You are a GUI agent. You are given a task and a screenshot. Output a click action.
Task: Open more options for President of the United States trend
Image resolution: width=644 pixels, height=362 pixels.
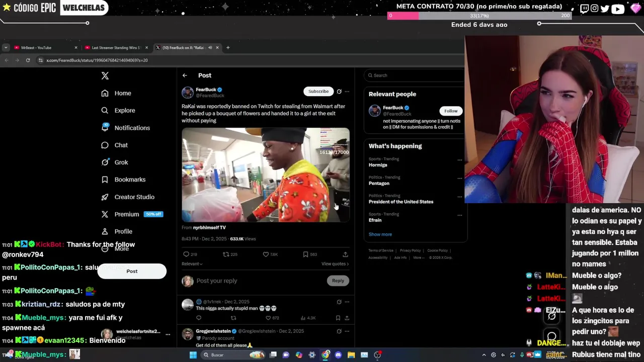pyautogui.click(x=459, y=197)
